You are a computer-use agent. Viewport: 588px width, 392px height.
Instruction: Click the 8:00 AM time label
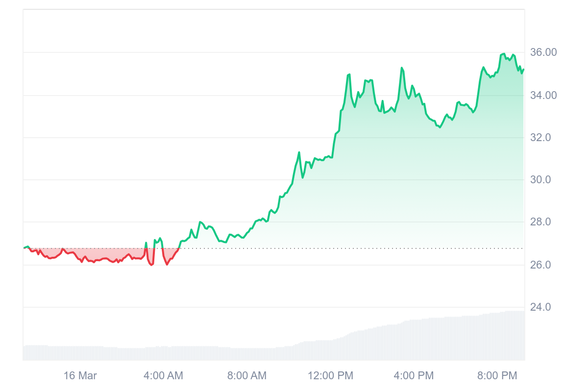(247, 376)
